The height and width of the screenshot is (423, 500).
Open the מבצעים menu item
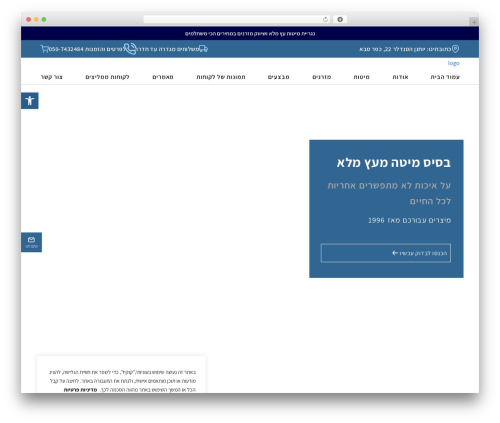[278, 77]
